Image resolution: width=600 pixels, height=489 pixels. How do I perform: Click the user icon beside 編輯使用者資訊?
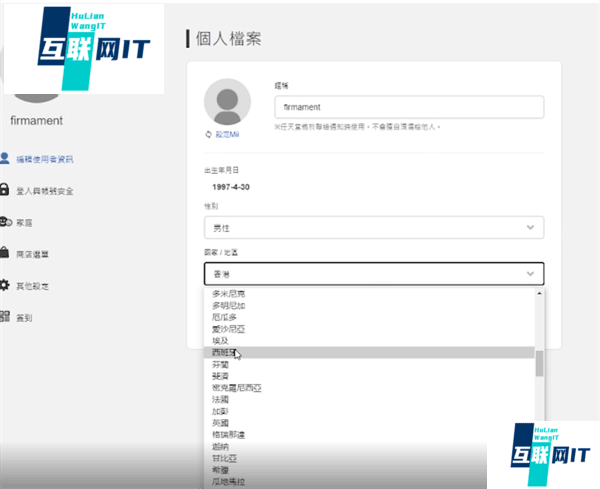click(x=5, y=158)
